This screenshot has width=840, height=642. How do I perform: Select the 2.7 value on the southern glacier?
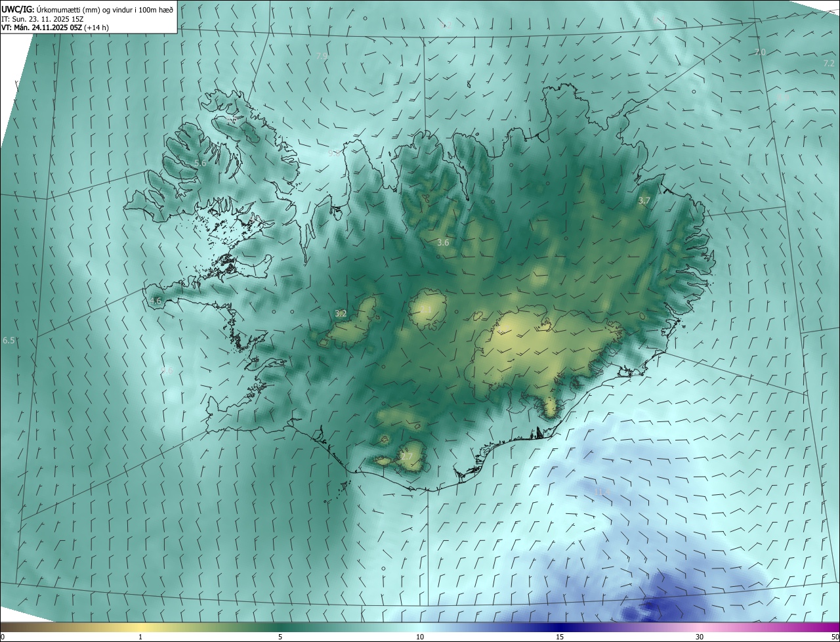pos(407,456)
